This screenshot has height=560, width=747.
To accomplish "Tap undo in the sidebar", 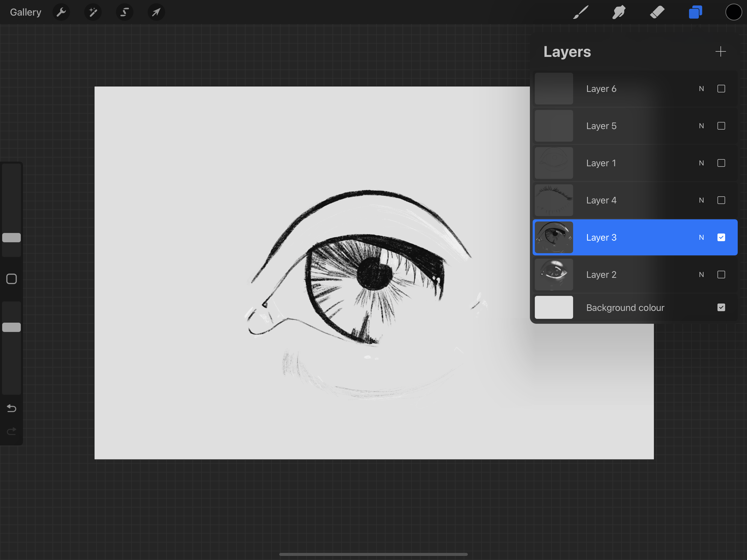I will point(11,408).
